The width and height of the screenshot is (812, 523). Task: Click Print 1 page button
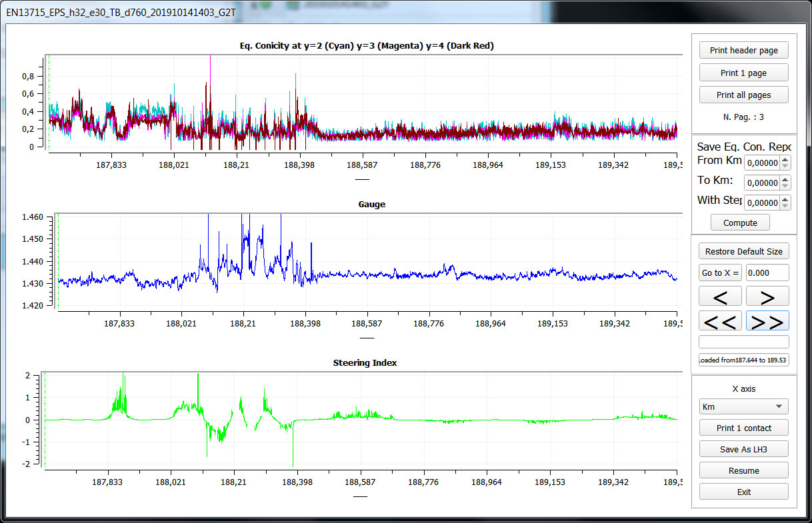(743, 73)
